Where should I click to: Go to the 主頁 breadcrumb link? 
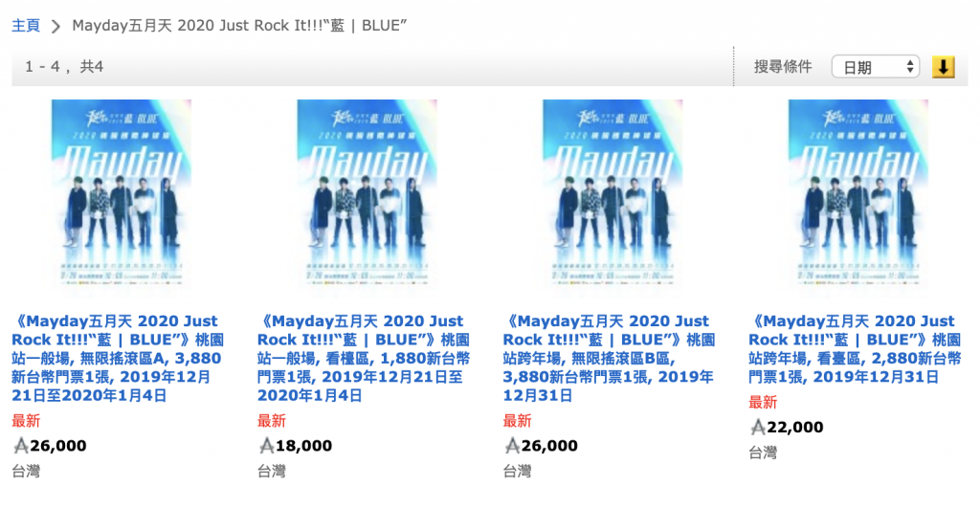click(x=26, y=25)
